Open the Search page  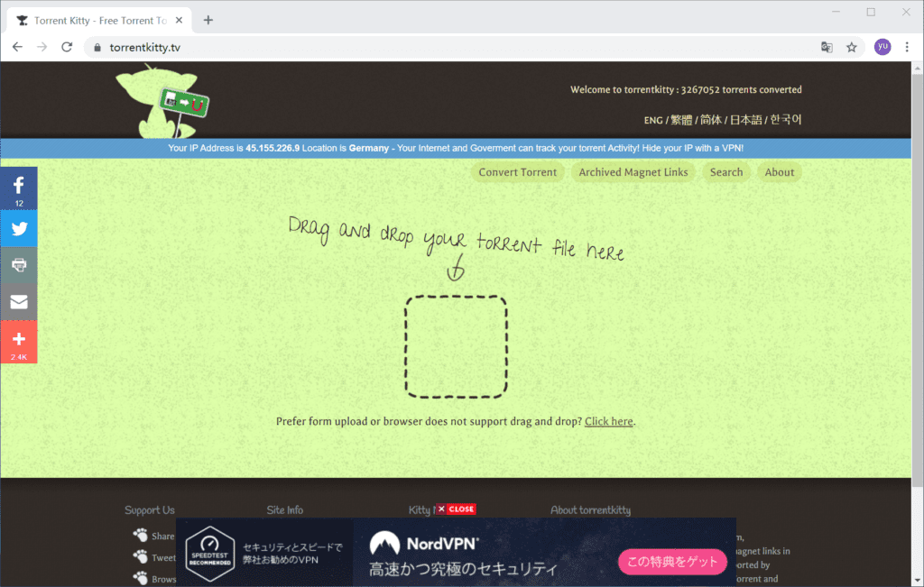coord(725,172)
